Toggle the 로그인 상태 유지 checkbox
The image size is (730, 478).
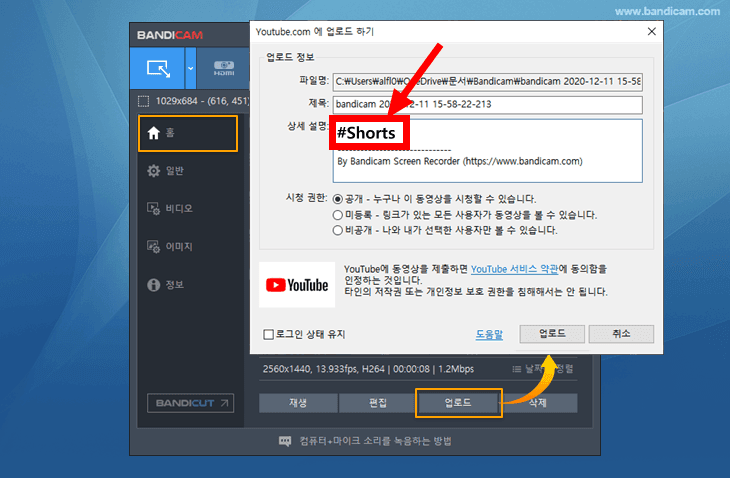tap(269, 334)
